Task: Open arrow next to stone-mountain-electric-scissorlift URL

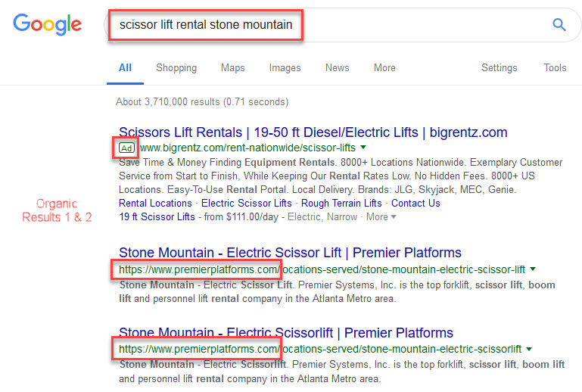Action: (529, 349)
